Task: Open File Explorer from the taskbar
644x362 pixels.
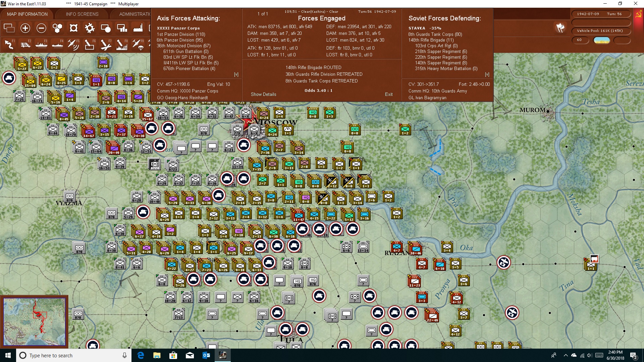Action: tap(157, 355)
